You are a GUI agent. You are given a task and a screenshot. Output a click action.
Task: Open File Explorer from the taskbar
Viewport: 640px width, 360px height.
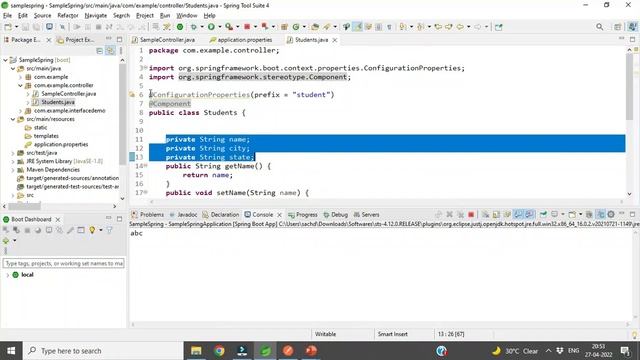196,351
